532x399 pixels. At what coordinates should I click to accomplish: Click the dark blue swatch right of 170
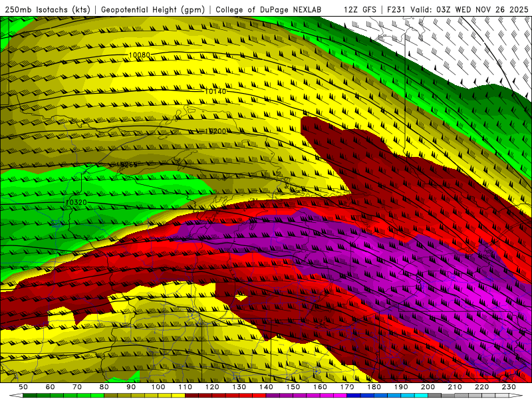tap(354, 396)
